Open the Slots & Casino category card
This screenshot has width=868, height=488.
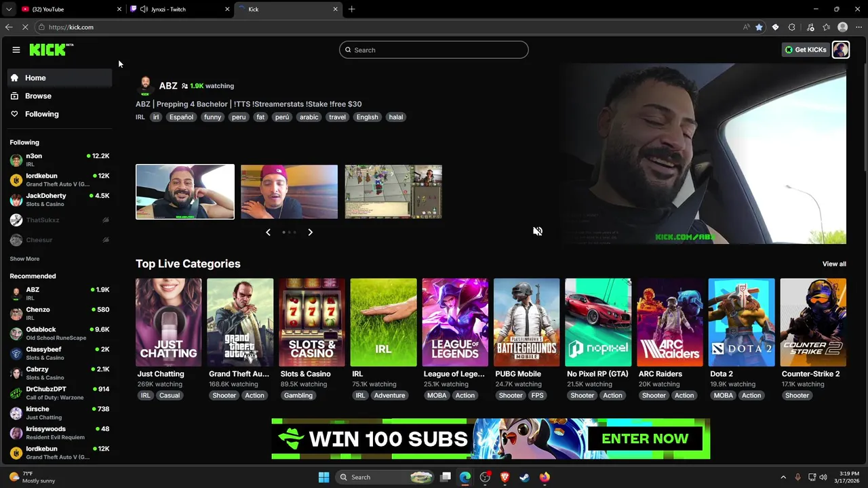(312, 323)
